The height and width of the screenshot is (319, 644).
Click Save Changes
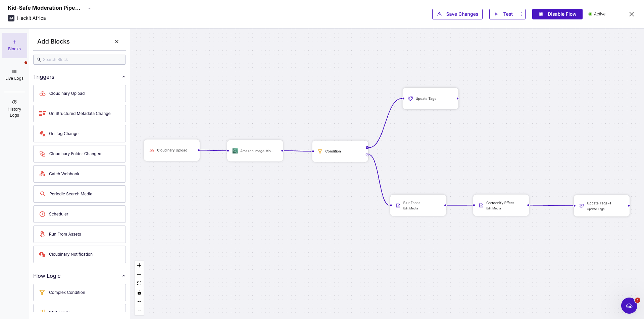click(457, 14)
